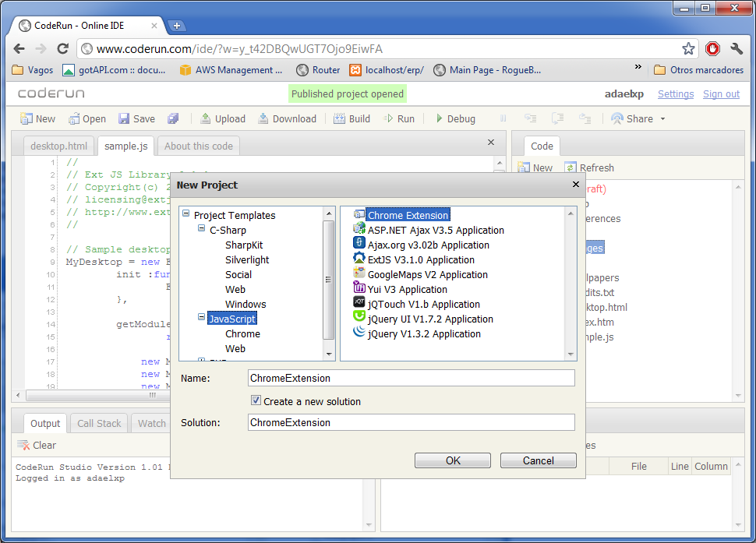
Task: Open the Watch tab
Action: click(x=151, y=424)
